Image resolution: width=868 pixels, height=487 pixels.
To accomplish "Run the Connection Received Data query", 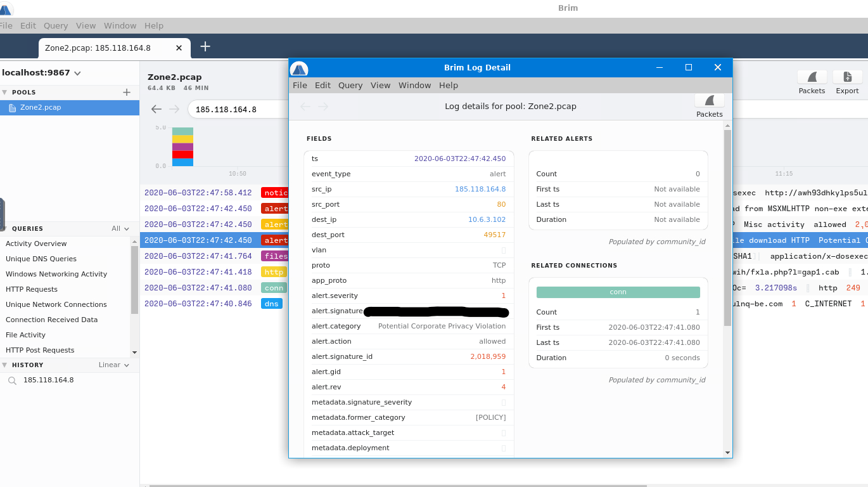I will point(52,320).
